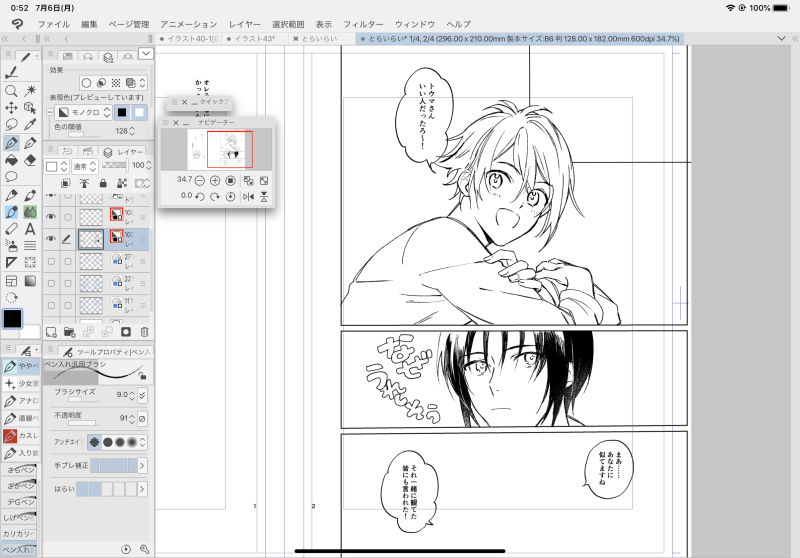Select the Eyedropper tool
The image size is (800, 558).
point(30,124)
